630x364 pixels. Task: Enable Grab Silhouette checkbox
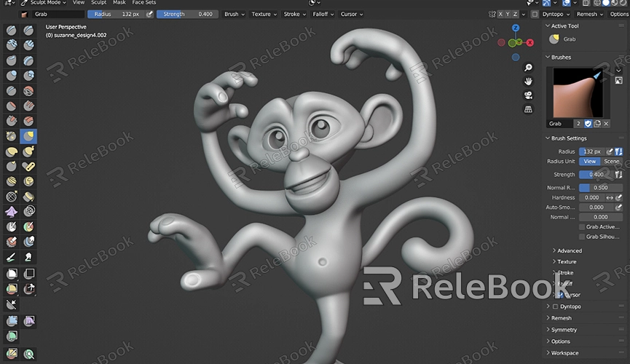coord(582,237)
